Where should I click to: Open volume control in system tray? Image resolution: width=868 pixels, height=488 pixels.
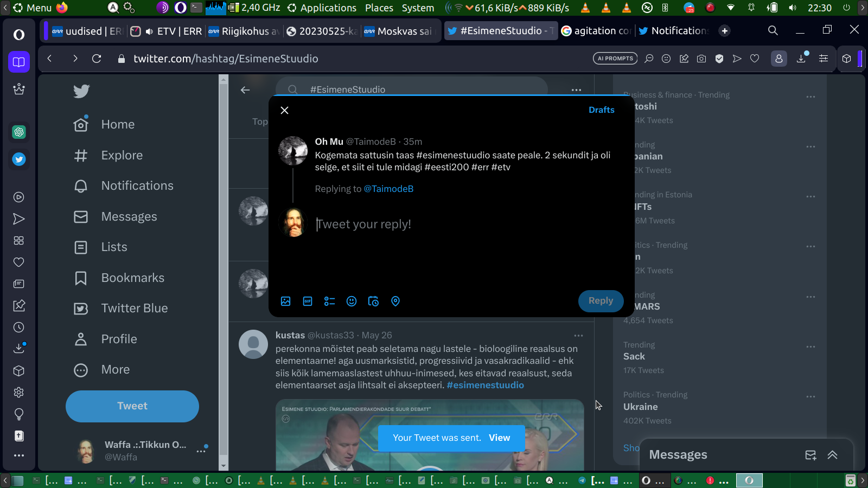793,8
